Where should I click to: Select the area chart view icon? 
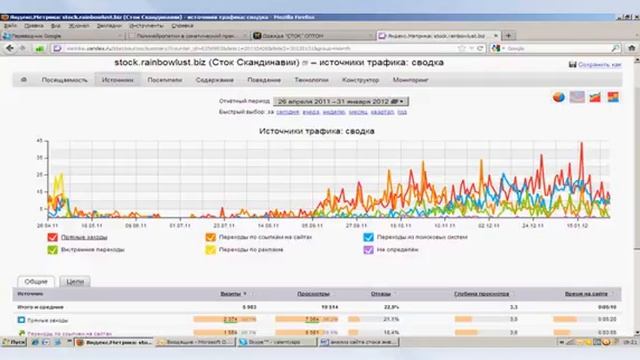[595, 97]
